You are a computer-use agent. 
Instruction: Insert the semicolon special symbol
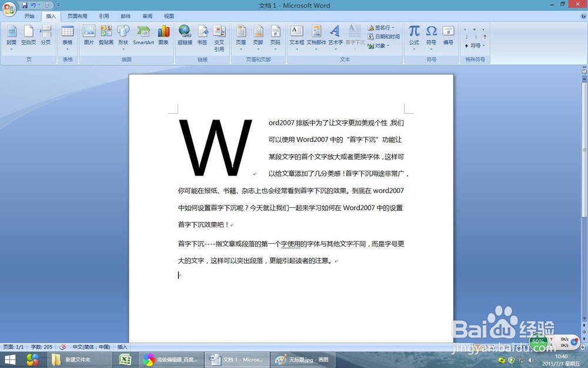[x=466, y=37]
